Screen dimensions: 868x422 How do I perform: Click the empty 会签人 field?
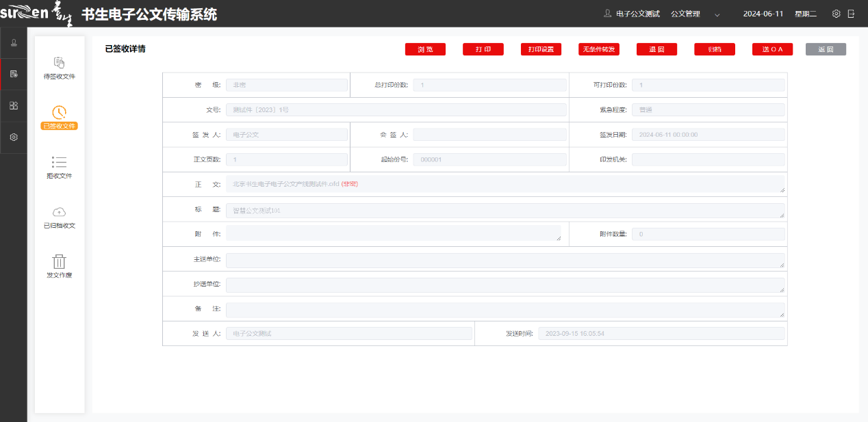point(490,135)
